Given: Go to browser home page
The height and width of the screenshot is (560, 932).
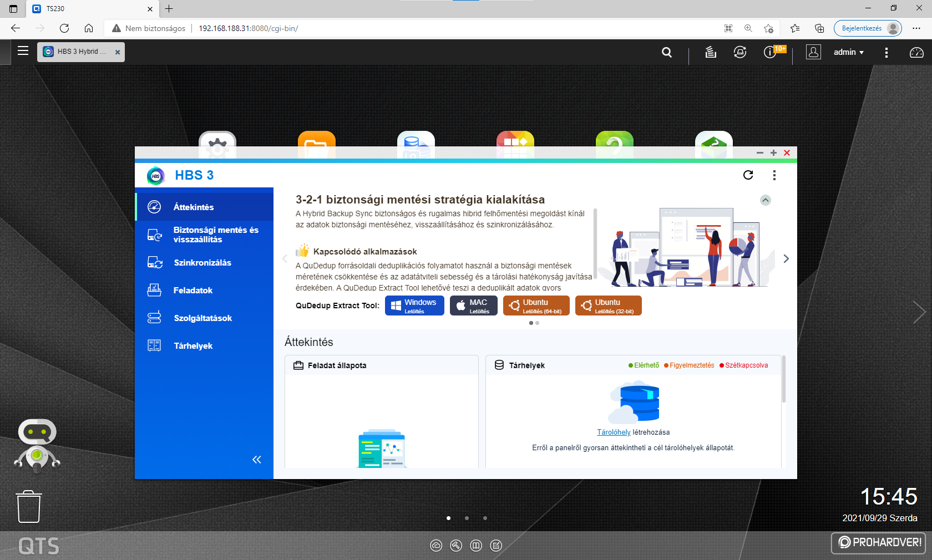Looking at the screenshot, I should 89,28.
